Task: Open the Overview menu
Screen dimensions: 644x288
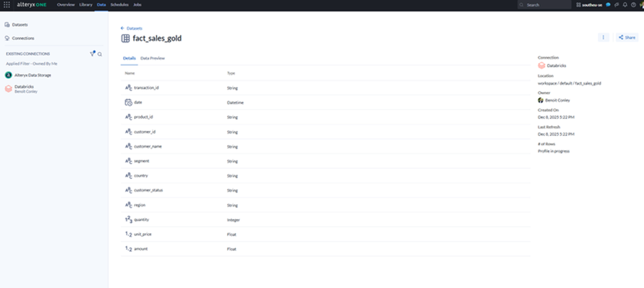Action: point(66,5)
